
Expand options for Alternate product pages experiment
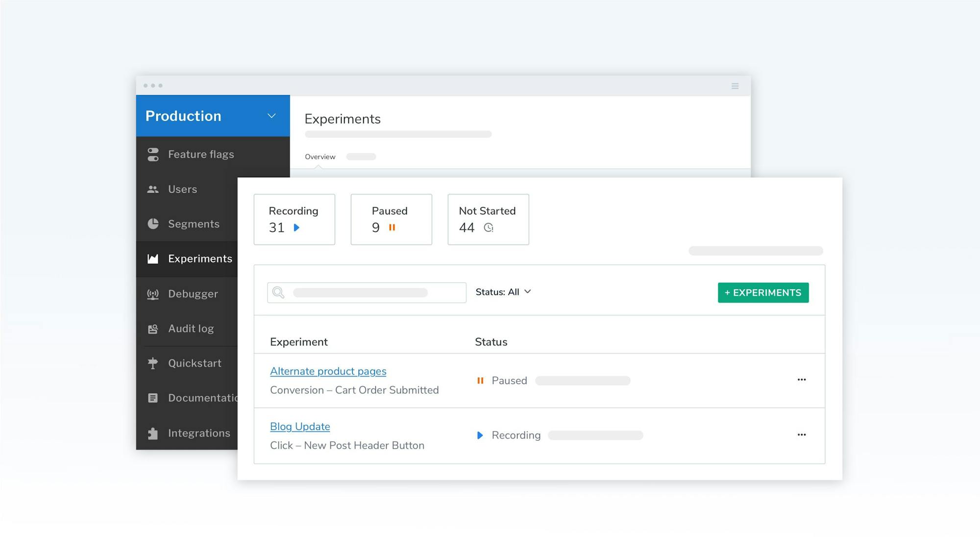click(802, 380)
